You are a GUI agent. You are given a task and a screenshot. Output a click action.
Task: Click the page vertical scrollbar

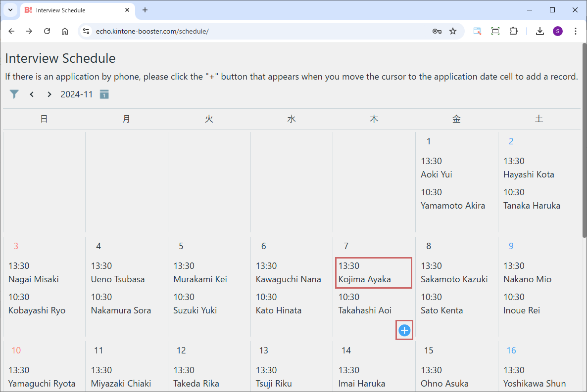tap(584, 148)
